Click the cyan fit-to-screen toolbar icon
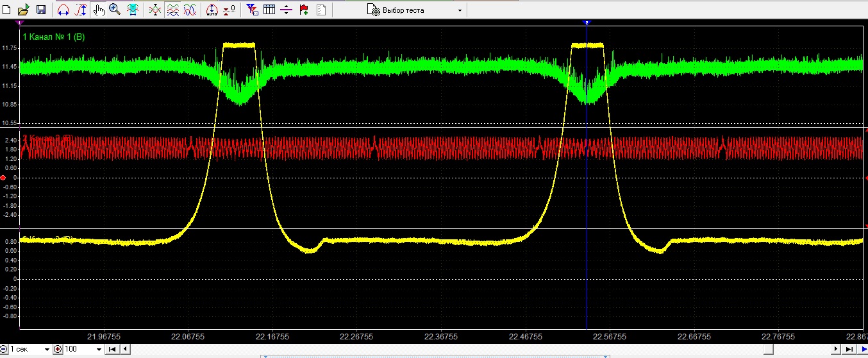Viewport: 868px width, 358px height. tap(133, 10)
